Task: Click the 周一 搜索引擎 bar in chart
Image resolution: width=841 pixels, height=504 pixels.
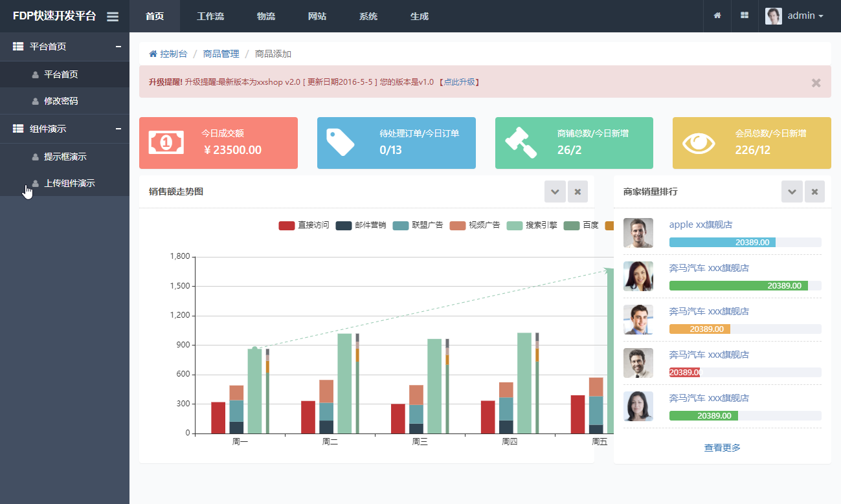Action: [254, 391]
